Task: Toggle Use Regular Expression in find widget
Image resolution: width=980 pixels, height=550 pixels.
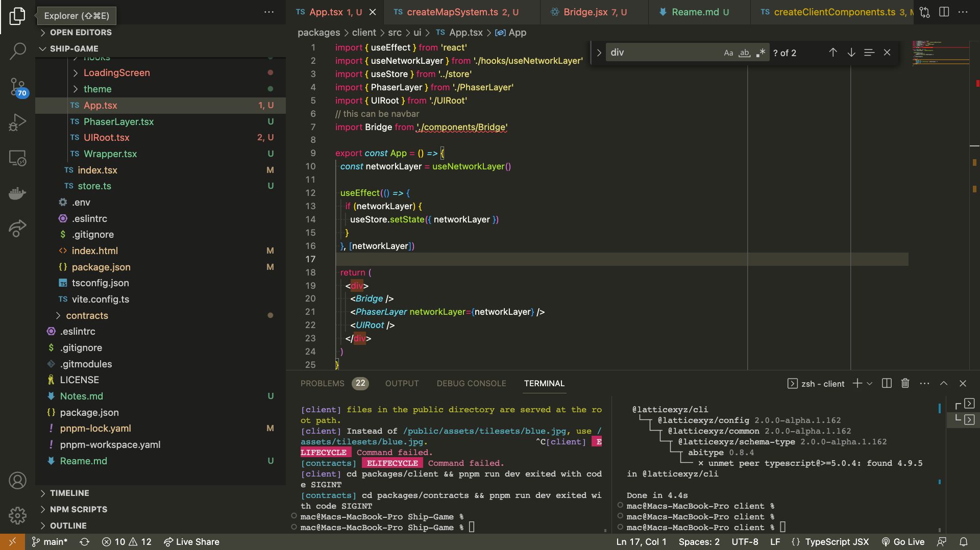Action: (x=761, y=53)
